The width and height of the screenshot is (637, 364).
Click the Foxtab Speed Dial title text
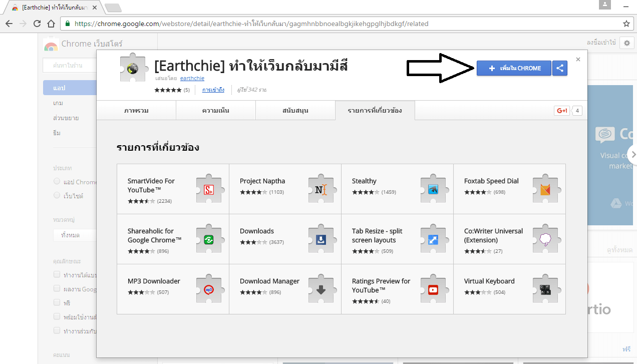click(x=491, y=181)
